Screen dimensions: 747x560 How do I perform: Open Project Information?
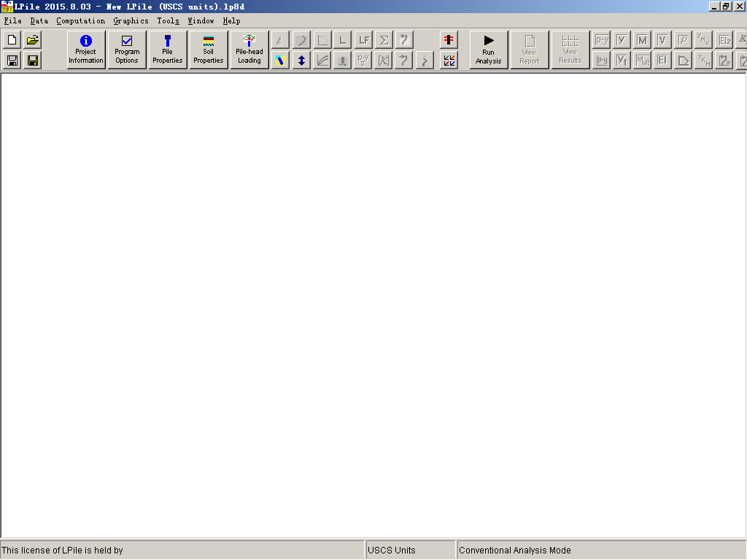coord(86,50)
